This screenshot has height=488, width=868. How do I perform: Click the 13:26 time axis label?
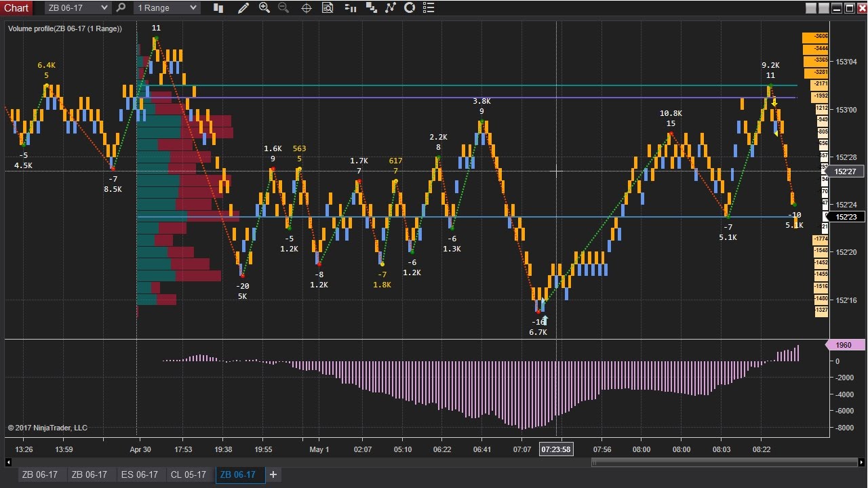pos(24,449)
